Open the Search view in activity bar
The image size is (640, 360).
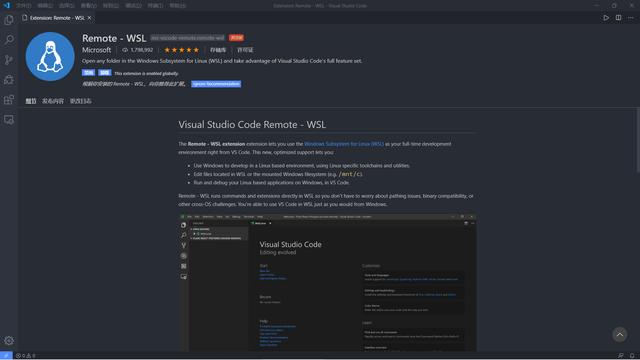coord(9,40)
